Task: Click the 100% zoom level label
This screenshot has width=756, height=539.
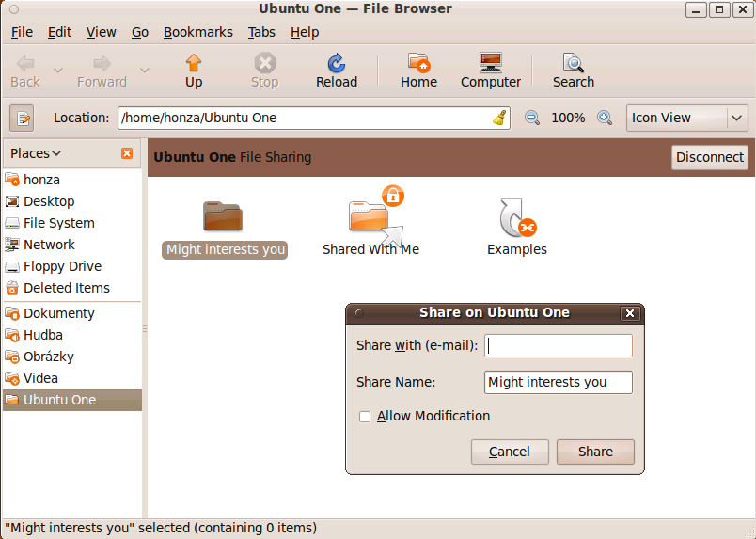Action: click(x=568, y=118)
